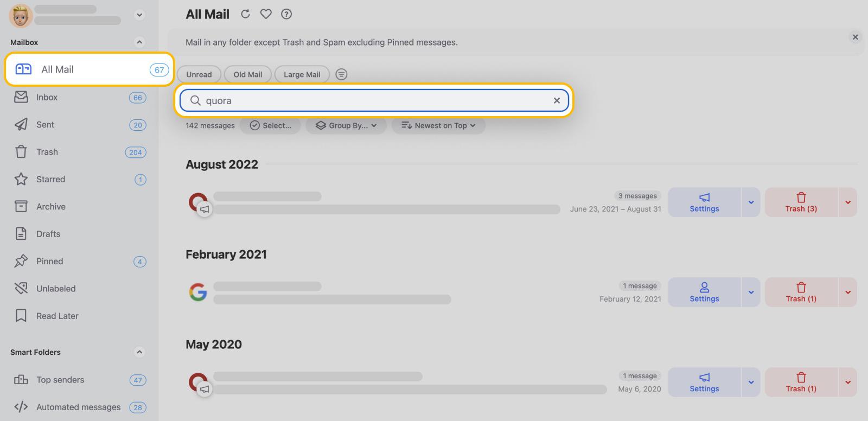The width and height of the screenshot is (868, 421).
Task: Click the search magnifier icon
Action: coord(195,100)
